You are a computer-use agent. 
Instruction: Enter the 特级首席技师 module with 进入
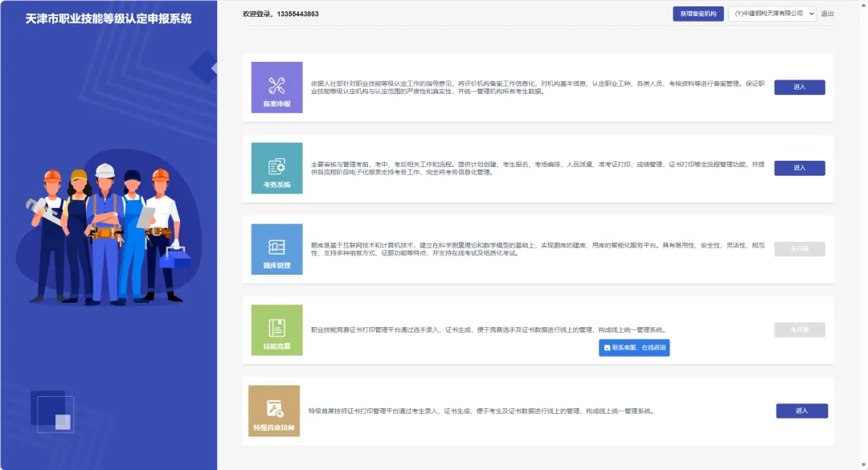(x=801, y=411)
